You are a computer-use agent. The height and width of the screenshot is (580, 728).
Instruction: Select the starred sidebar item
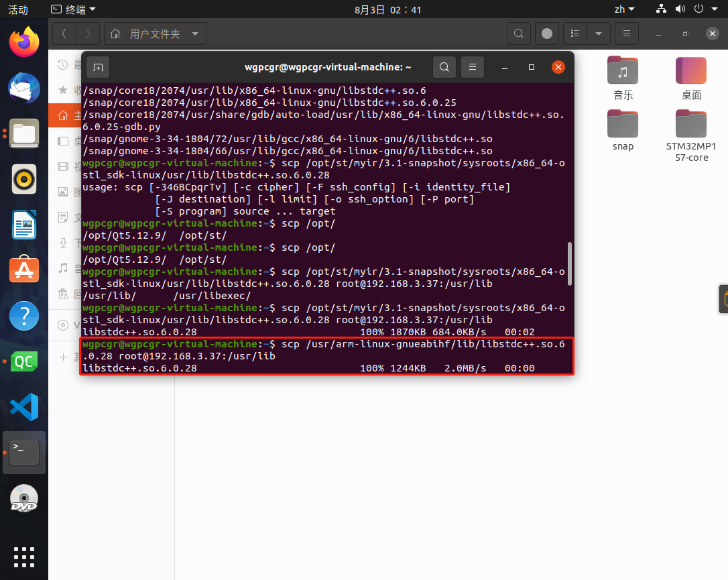point(63,90)
